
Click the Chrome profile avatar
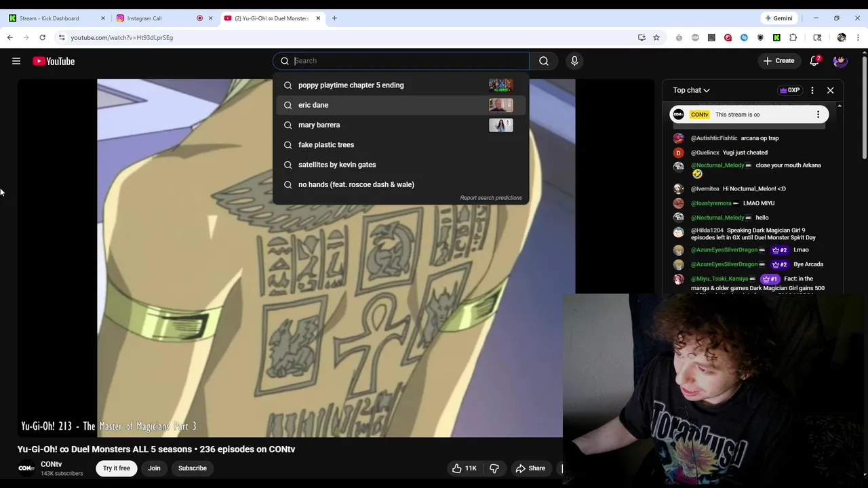pyautogui.click(x=842, y=37)
